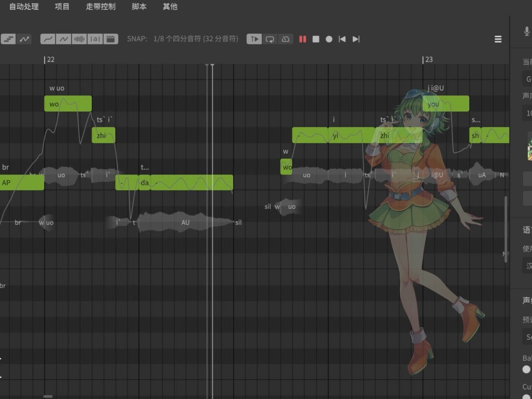Image resolution: width=532 pixels, height=399 pixels.
Task: Click the 'j i@U' phoneme label above 'you'
Action: pos(436,88)
